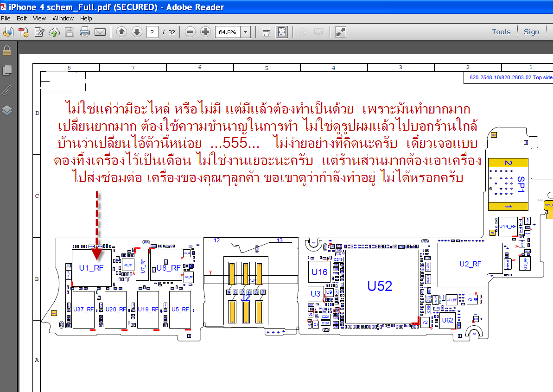Click the U8_RF component label
The height and width of the screenshot is (392, 553).
tap(168, 268)
